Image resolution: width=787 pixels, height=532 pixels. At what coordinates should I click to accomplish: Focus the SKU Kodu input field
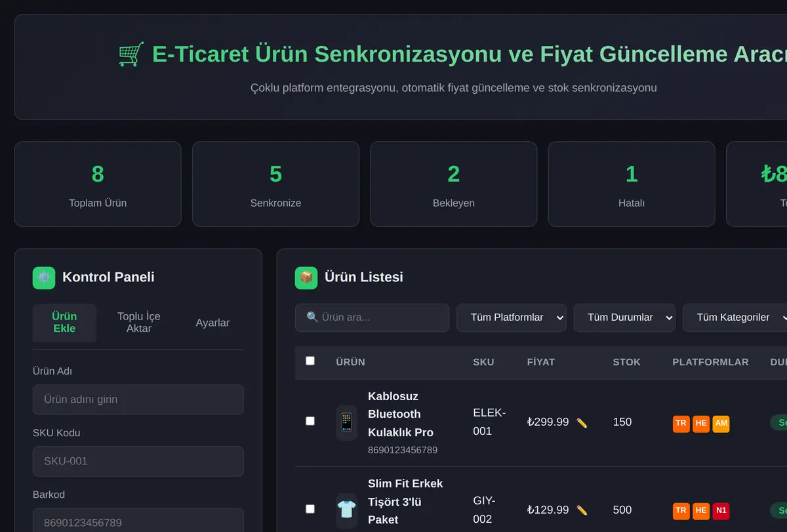click(138, 461)
